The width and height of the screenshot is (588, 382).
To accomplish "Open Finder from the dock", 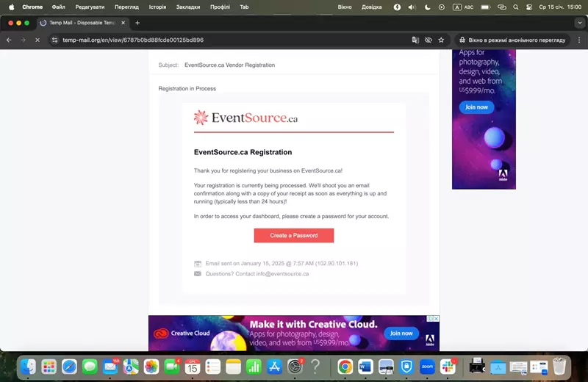I will [x=28, y=367].
